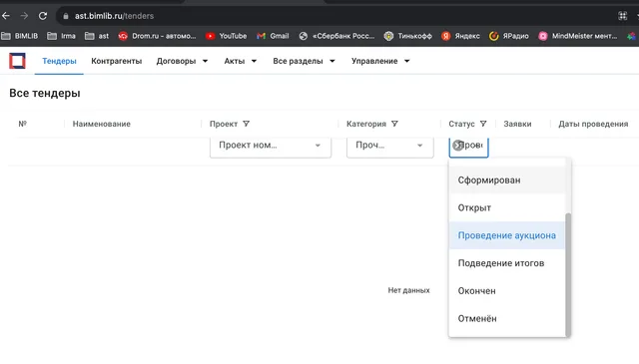Open the Проч... category dropdown
Image resolution: width=639 pixels, height=364 pixels.
pyautogui.click(x=390, y=147)
